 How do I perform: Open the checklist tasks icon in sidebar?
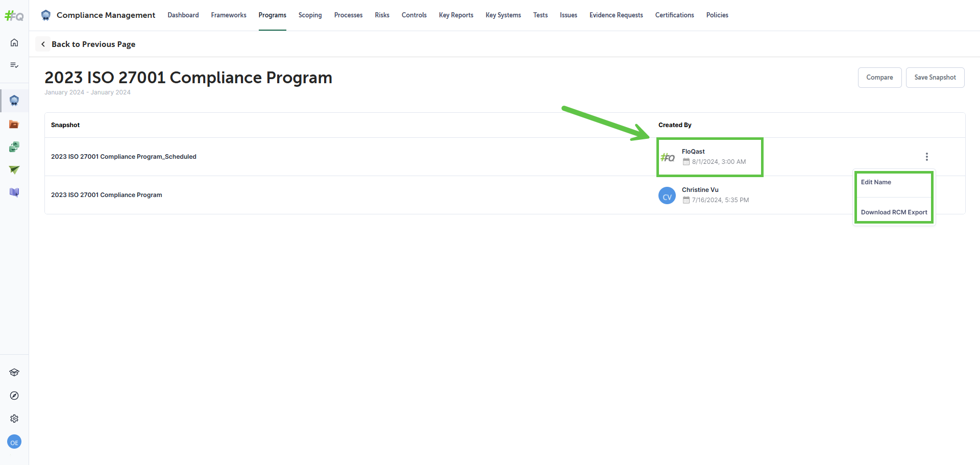click(x=14, y=65)
